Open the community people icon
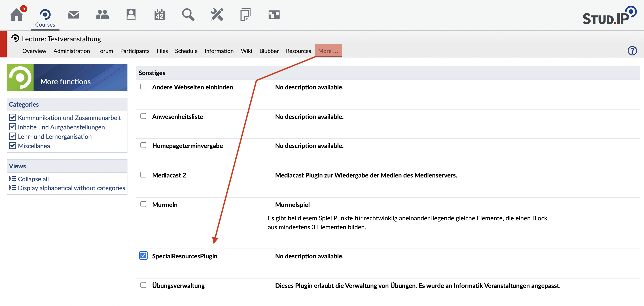 (x=102, y=15)
